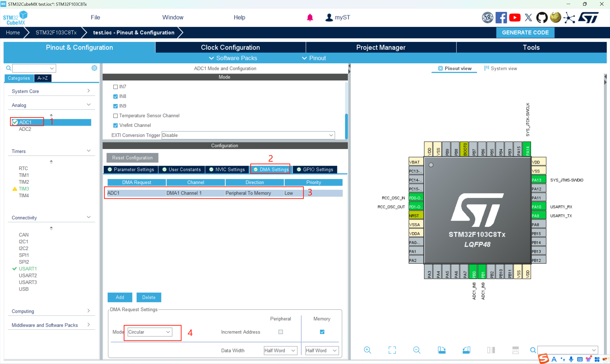This screenshot has width=610, height=364.
Task: Click the horizontal split layout icon
Action: pos(515,350)
